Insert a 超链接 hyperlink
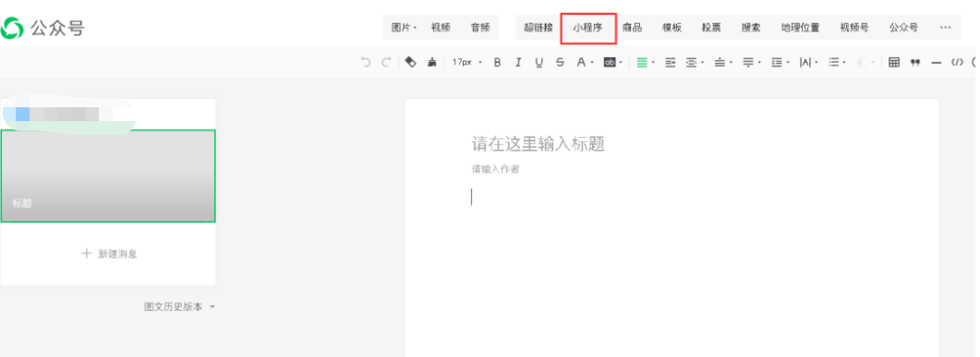 point(538,28)
